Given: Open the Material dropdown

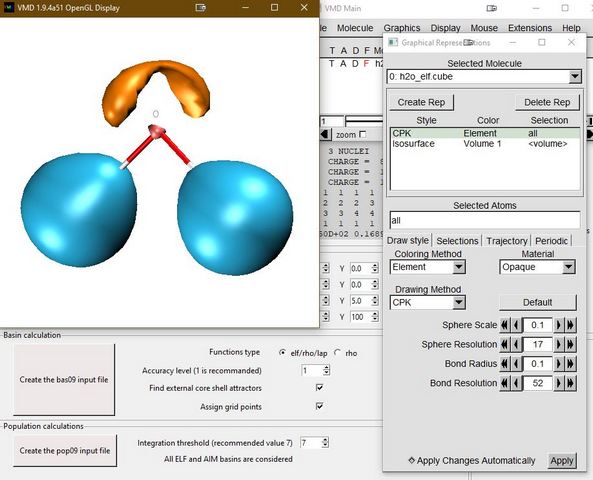Looking at the screenshot, I should (x=568, y=267).
